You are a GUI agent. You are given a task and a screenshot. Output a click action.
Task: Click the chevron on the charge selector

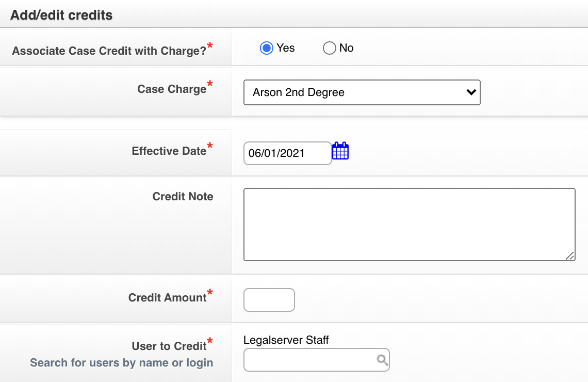tap(470, 92)
